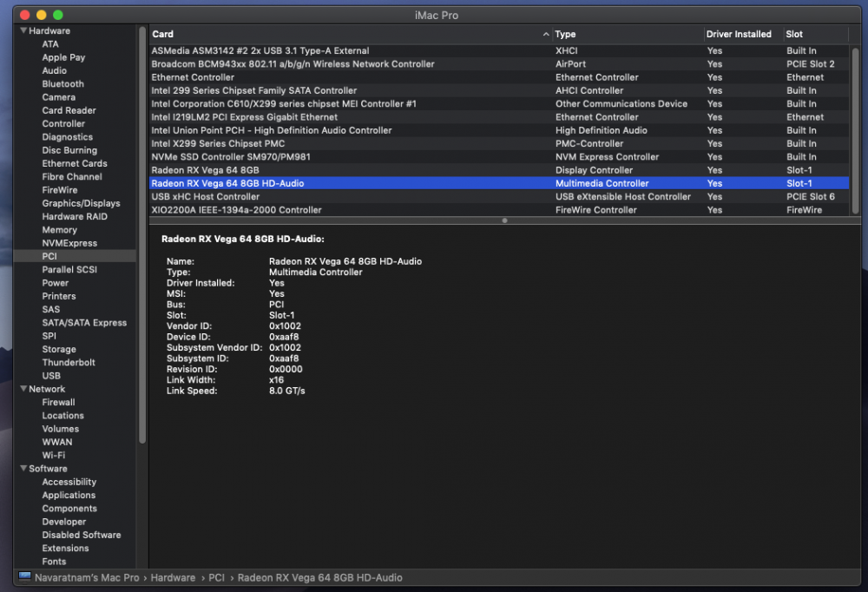868x592 pixels.
Task: Click Hardware in the bottom path bar
Action: [173, 577]
